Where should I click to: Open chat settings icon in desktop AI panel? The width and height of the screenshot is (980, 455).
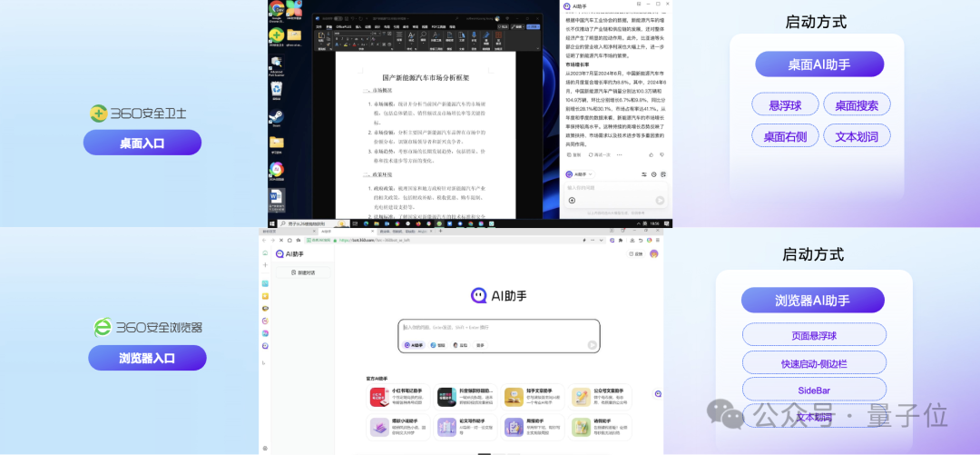pos(643,174)
